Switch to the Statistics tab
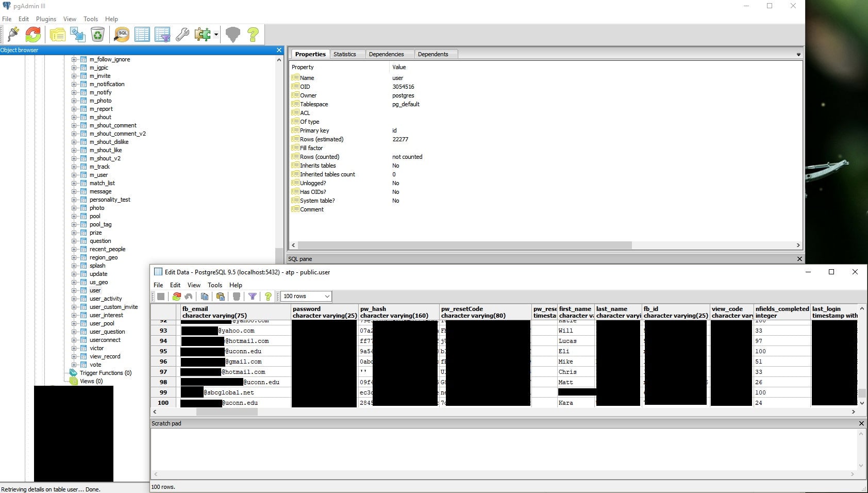 [x=346, y=54]
